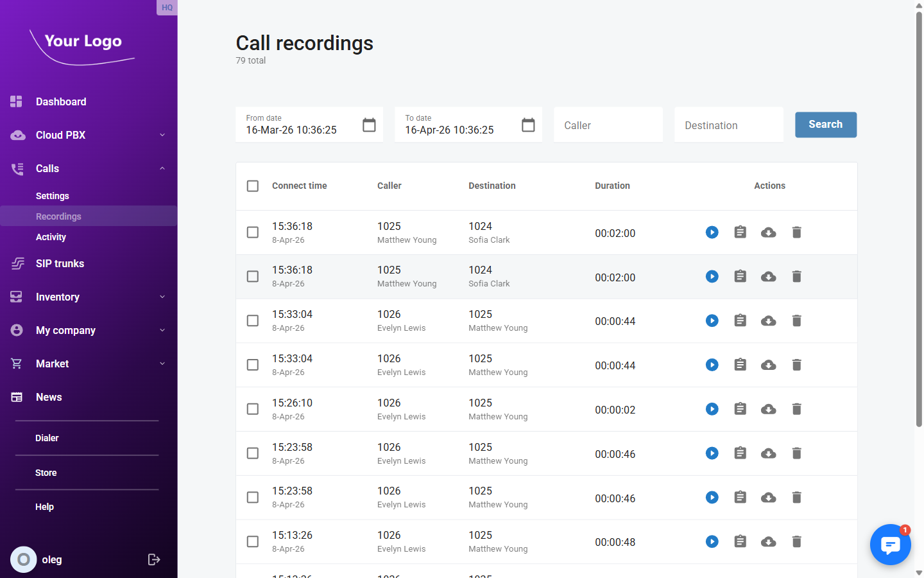Click the logout icon next to oleg

[154, 559]
